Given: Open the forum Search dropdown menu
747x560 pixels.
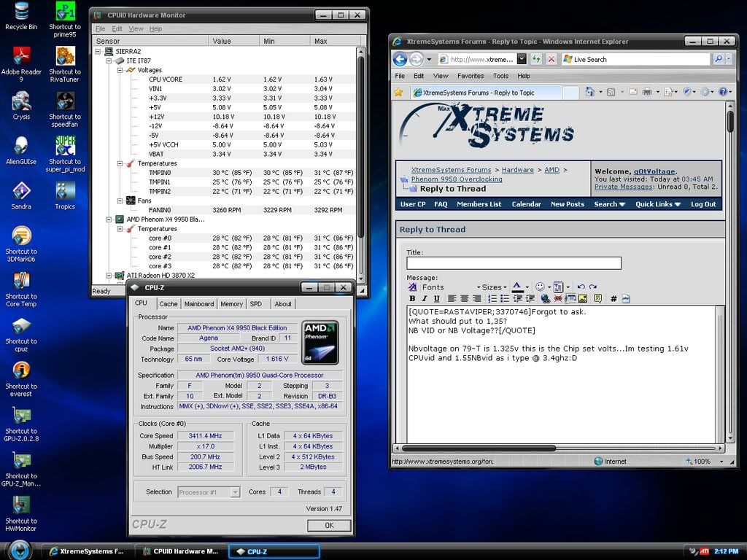Looking at the screenshot, I should (609, 204).
